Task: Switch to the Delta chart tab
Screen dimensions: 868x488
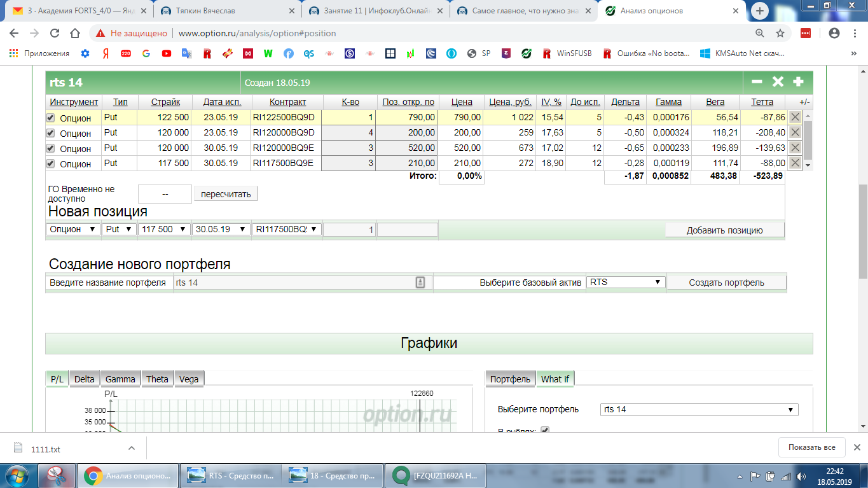Action: point(85,379)
